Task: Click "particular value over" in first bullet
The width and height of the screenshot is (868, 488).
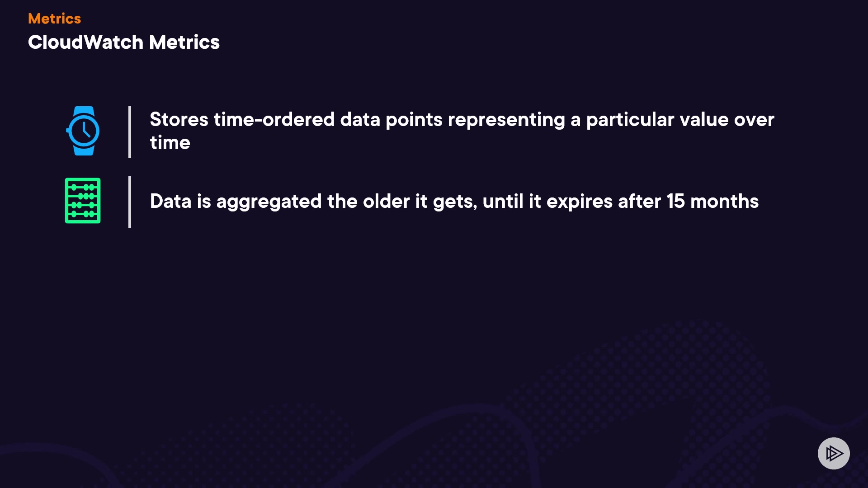Action: 680,120
